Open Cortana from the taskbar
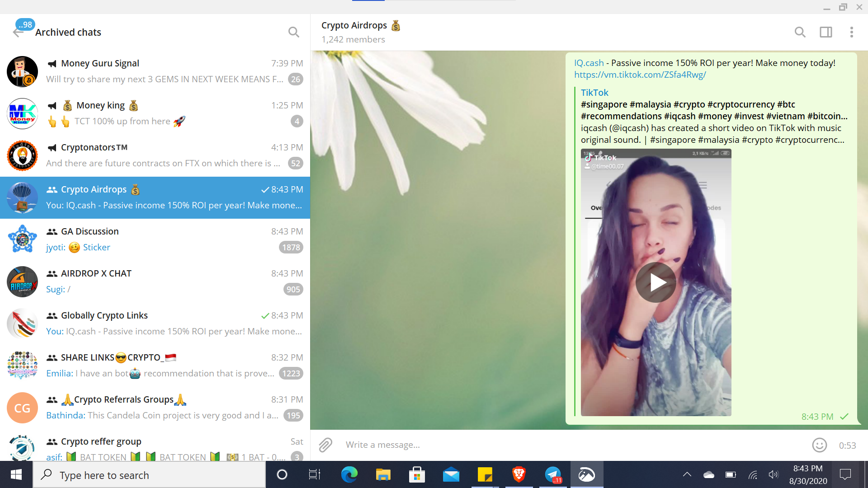The image size is (868, 488). (x=282, y=474)
